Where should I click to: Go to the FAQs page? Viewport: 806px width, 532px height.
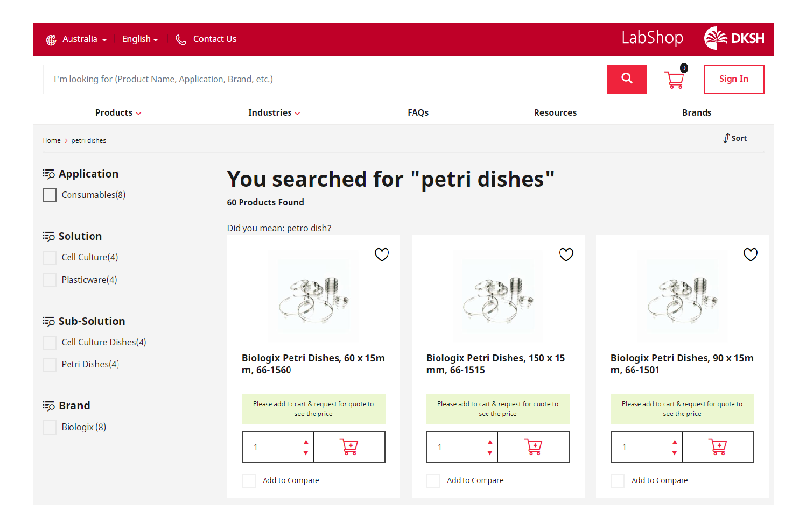pyautogui.click(x=418, y=112)
